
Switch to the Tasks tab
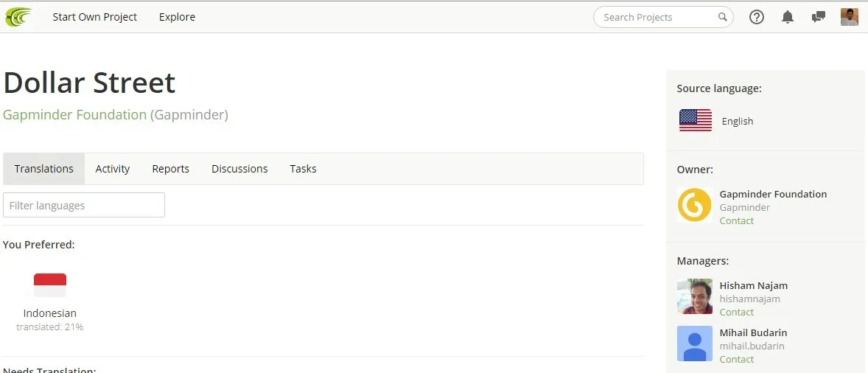pos(304,169)
